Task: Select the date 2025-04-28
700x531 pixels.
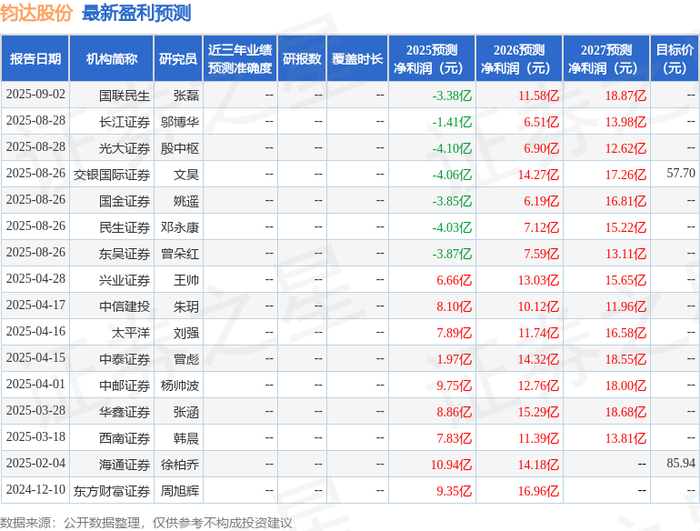Action: coord(36,279)
